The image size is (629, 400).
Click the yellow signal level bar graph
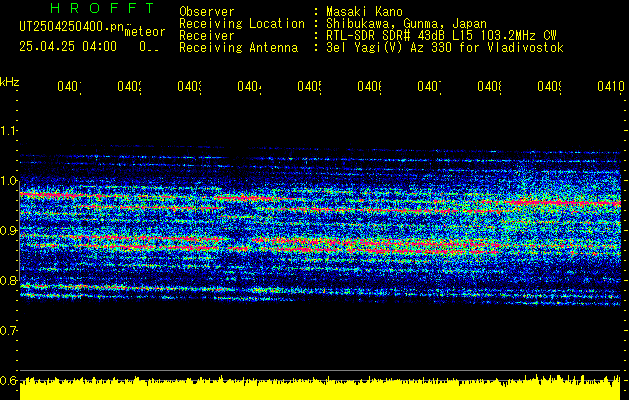[320, 388]
